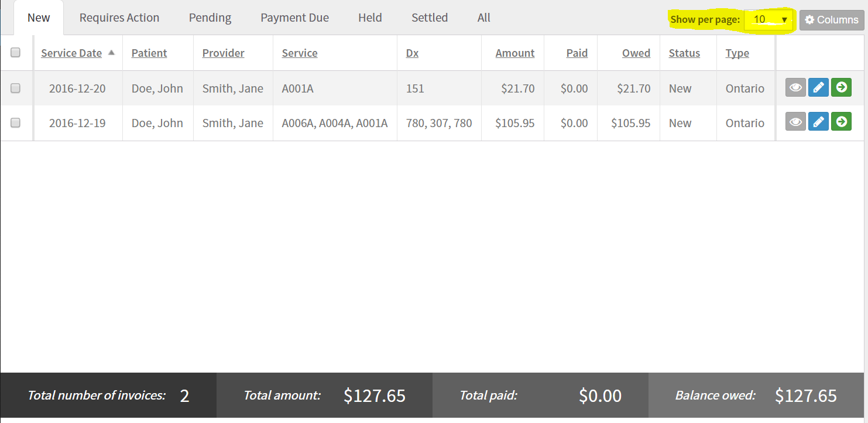Open the Show per page dropdown
The image size is (868, 423).
click(x=768, y=20)
